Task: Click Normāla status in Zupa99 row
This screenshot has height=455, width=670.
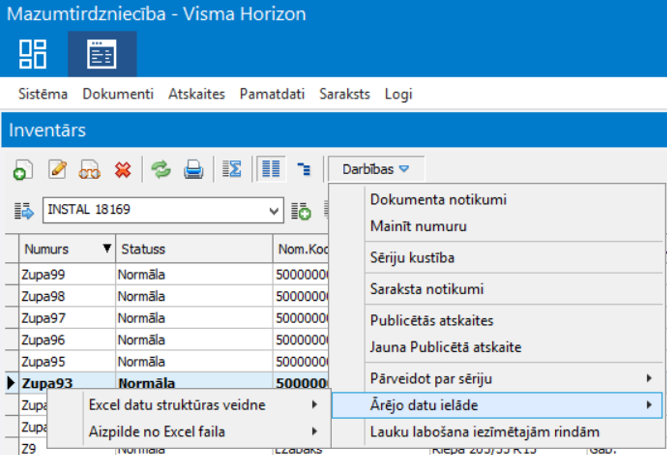Action: point(194,274)
